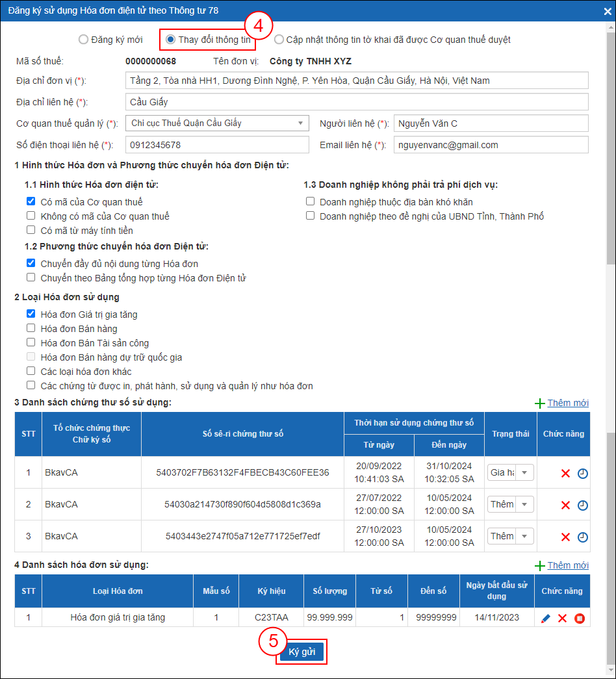
Task: Click serial '5403702F7B63132F4FBECB43C60FEE36'
Action: pos(242,472)
